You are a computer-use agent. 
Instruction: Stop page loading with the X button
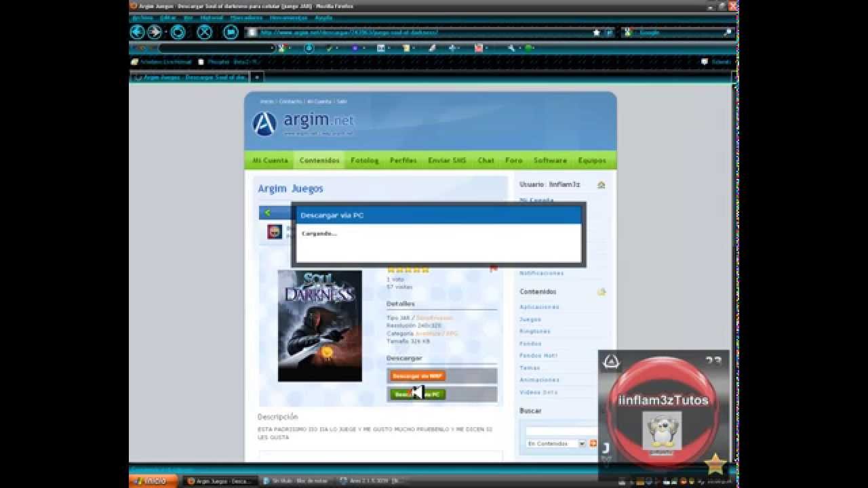click(x=204, y=32)
